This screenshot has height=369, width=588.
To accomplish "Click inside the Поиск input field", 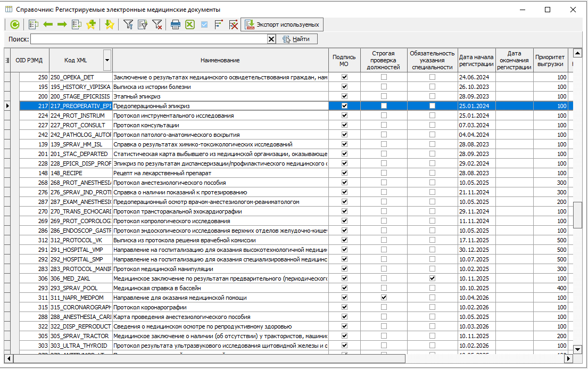I will click(x=149, y=39).
